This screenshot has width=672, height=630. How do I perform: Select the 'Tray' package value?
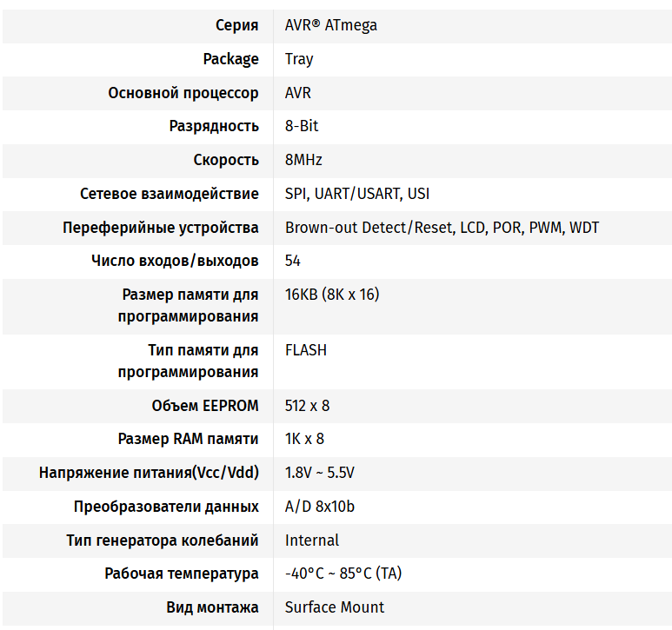coord(299,59)
